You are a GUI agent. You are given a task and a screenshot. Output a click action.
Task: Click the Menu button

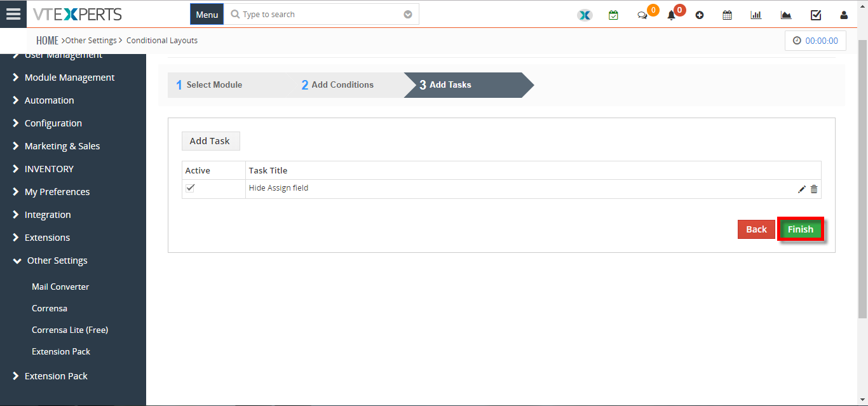coord(207,14)
